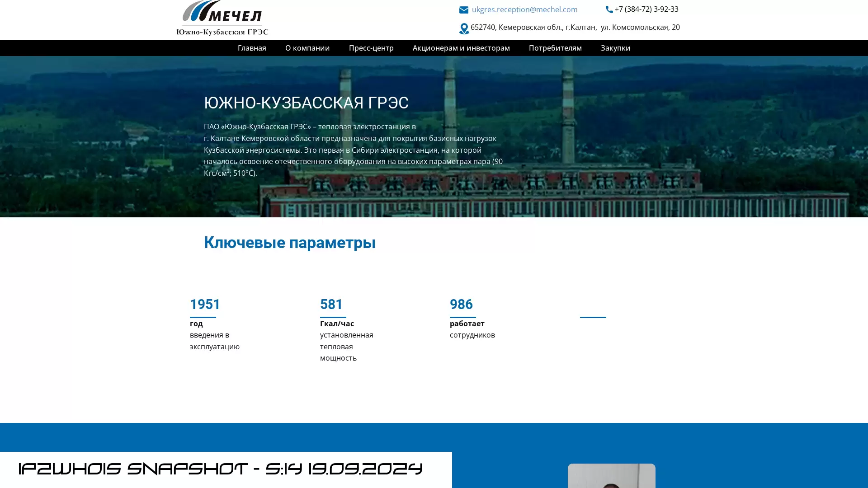Click the 'сотрудников' caption
The image size is (868, 488).
472,335
